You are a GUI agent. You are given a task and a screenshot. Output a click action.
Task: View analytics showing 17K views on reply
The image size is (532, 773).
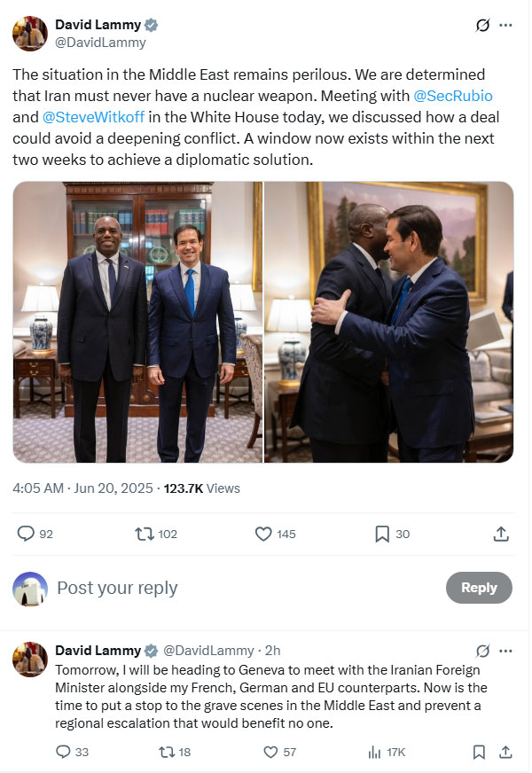pyautogui.click(x=375, y=752)
